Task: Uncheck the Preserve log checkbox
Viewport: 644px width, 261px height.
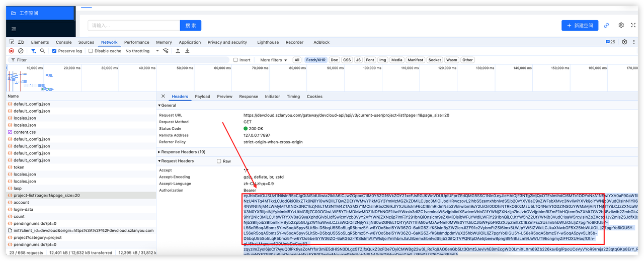Action: click(x=54, y=51)
